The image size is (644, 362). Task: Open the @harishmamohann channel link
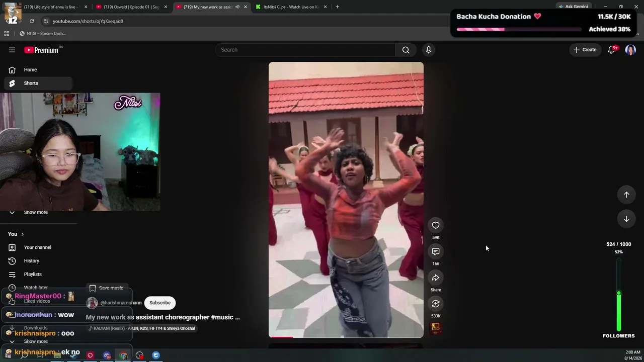coord(121,303)
